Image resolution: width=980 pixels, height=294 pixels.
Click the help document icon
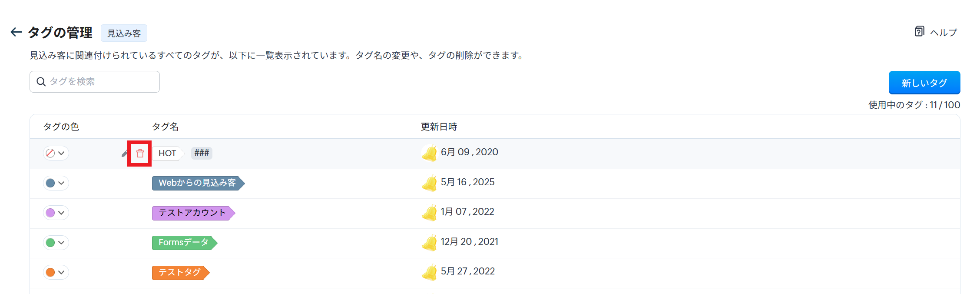coord(919,32)
